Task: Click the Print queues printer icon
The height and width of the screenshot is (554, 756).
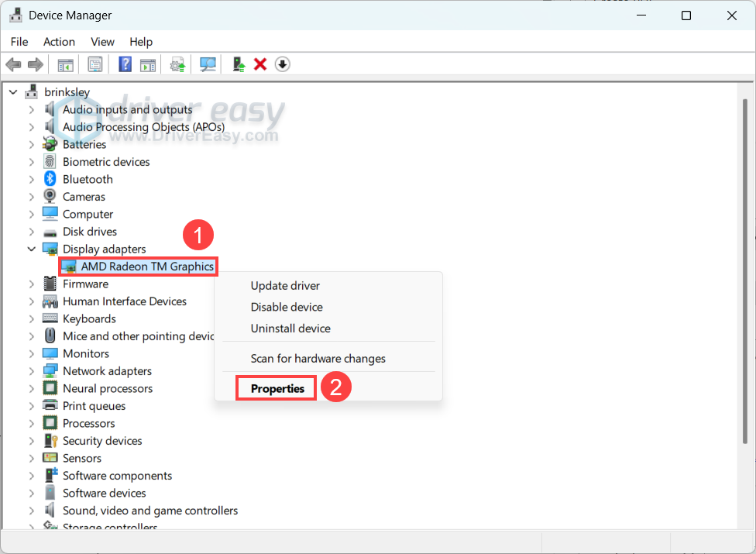Action: tap(50, 405)
